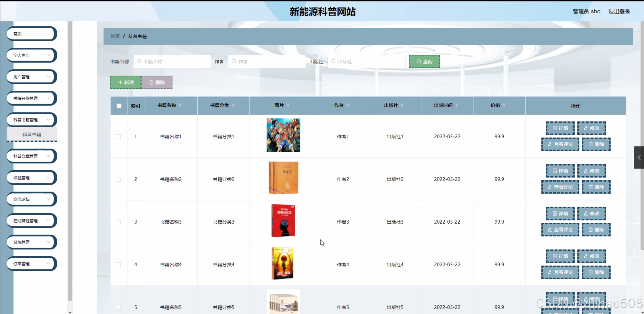
Task: Toggle the select-all header checkbox
Action: pyautogui.click(x=119, y=106)
